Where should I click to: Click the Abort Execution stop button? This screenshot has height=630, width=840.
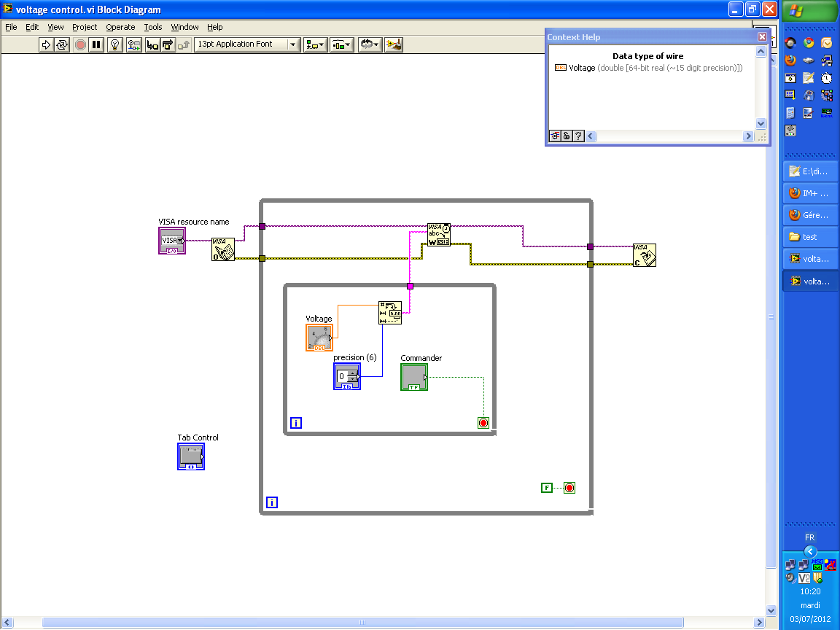click(80, 44)
